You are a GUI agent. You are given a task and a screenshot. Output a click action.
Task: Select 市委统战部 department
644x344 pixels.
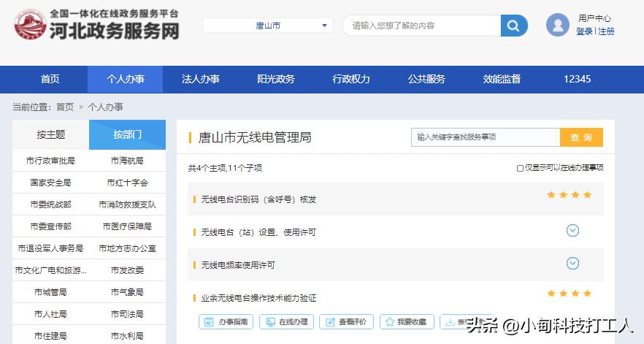point(50,205)
